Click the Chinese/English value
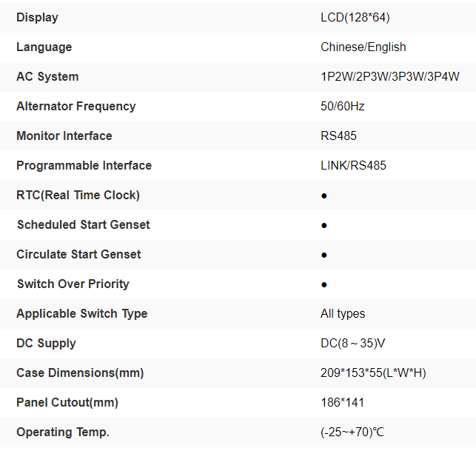Viewport: 476px width, 451px height. click(x=363, y=47)
